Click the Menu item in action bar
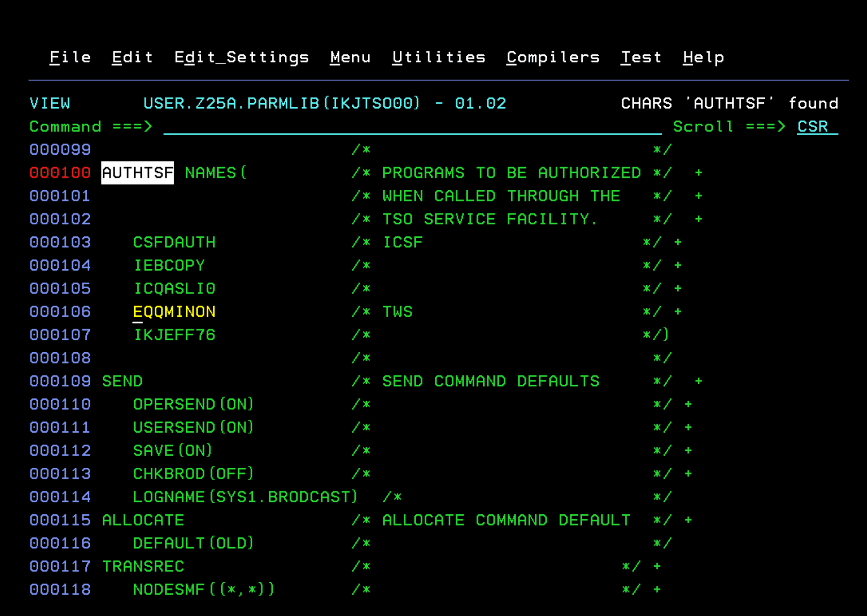The width and height of the screenshot is (867, 616). coord(350,57)
